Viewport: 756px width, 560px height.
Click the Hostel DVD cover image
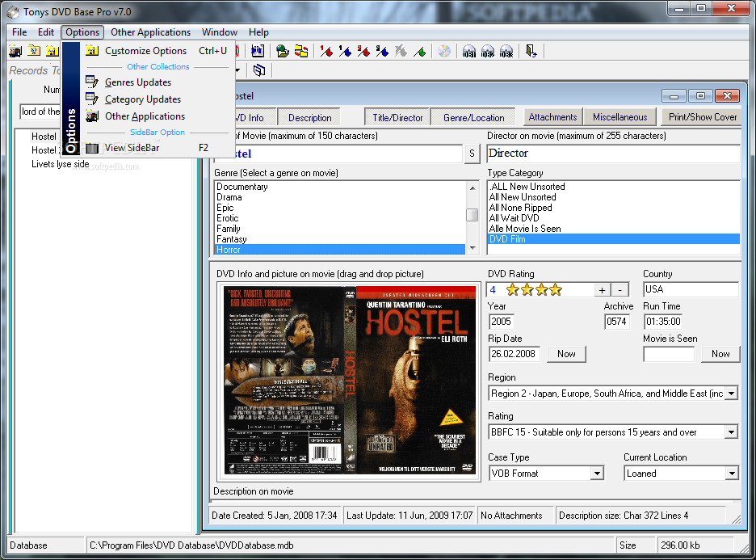349,381
